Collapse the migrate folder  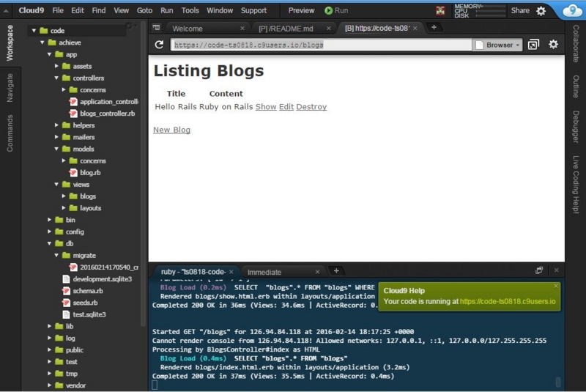56,255
